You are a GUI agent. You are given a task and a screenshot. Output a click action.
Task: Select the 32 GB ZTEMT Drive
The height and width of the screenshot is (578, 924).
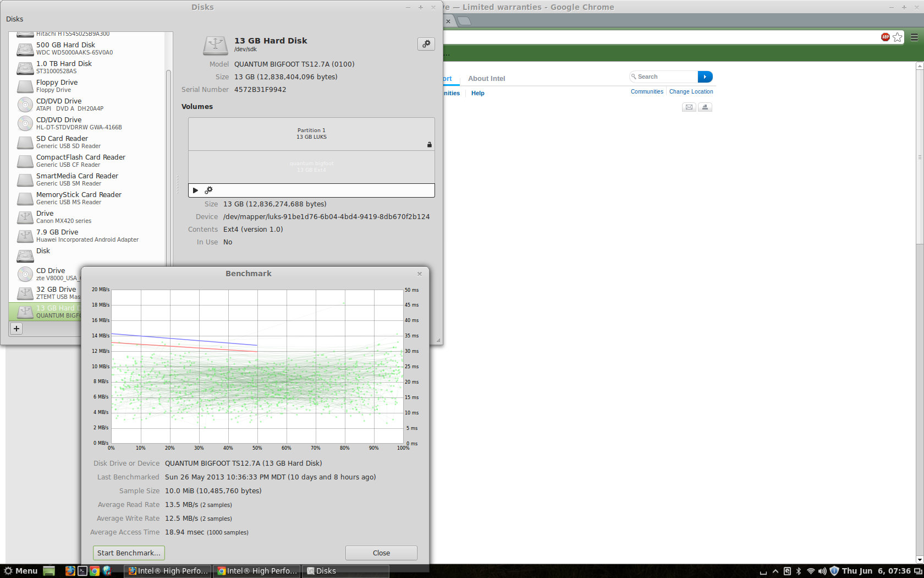coord(46,293)
